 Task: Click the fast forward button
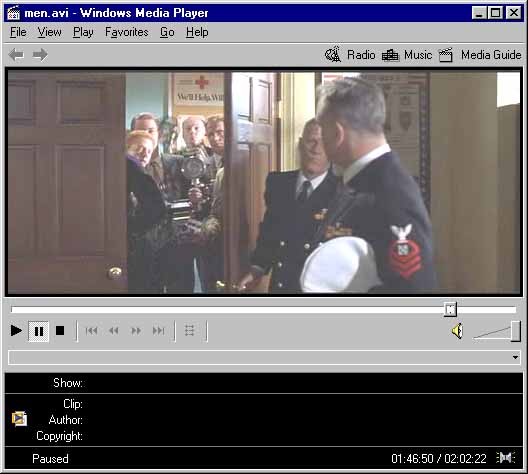click(136, 331)
